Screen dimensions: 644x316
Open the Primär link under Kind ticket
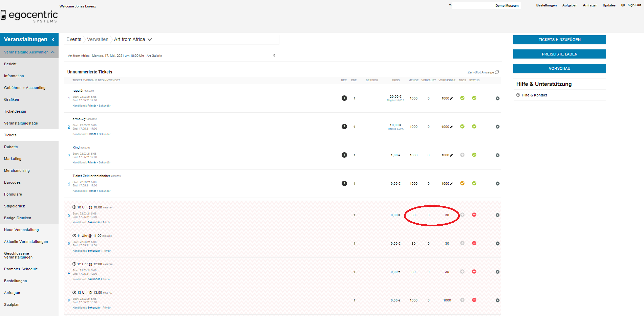[92, 162]
